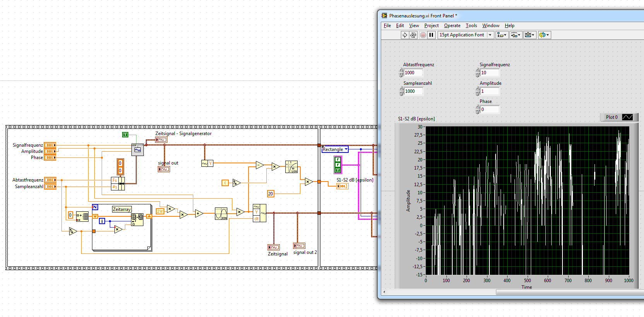The height and width of the screenshot is (317, 644).
Task: Click the Pause execution button
Action: click(431, 35)
